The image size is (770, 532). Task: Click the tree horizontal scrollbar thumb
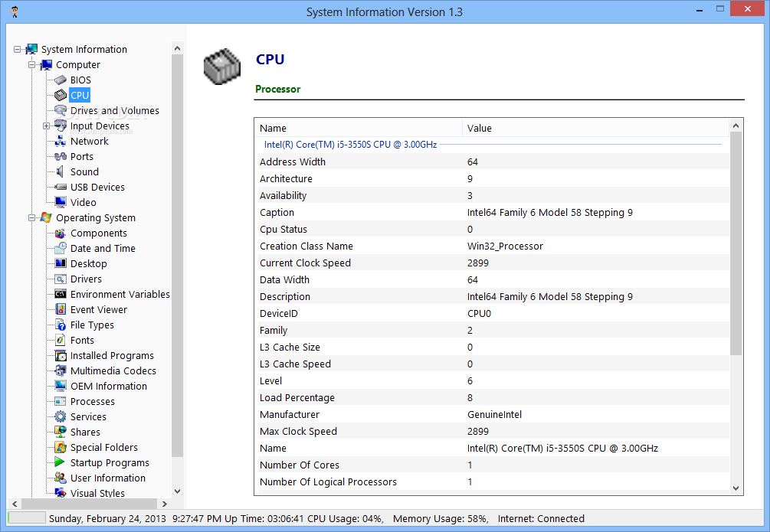pos(89,504)
